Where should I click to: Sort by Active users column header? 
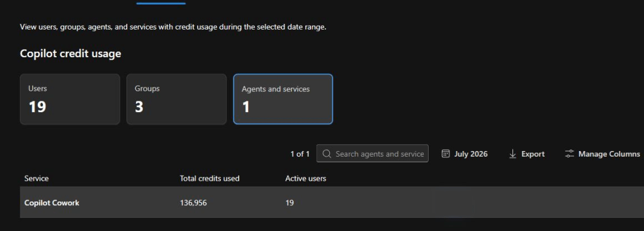pyautogui.click(x=305, y=179)
